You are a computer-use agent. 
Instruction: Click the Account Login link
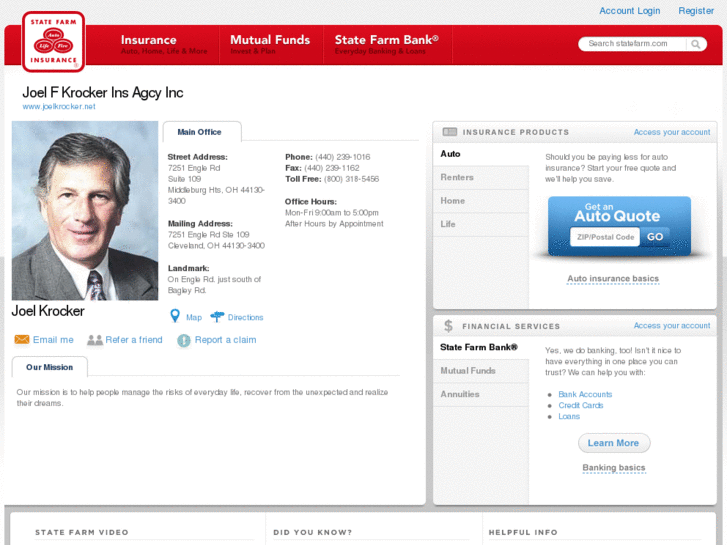point(629,11)
